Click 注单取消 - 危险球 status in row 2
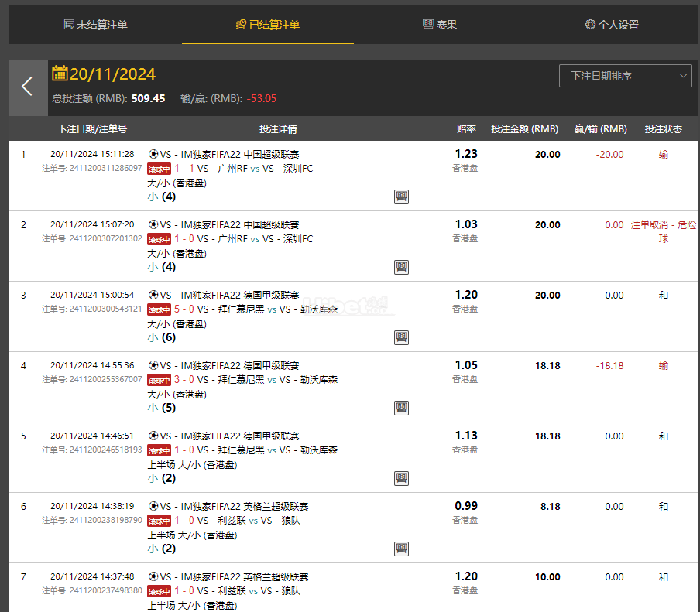Viewport: 700px width, 612px height. pos(664,231)
